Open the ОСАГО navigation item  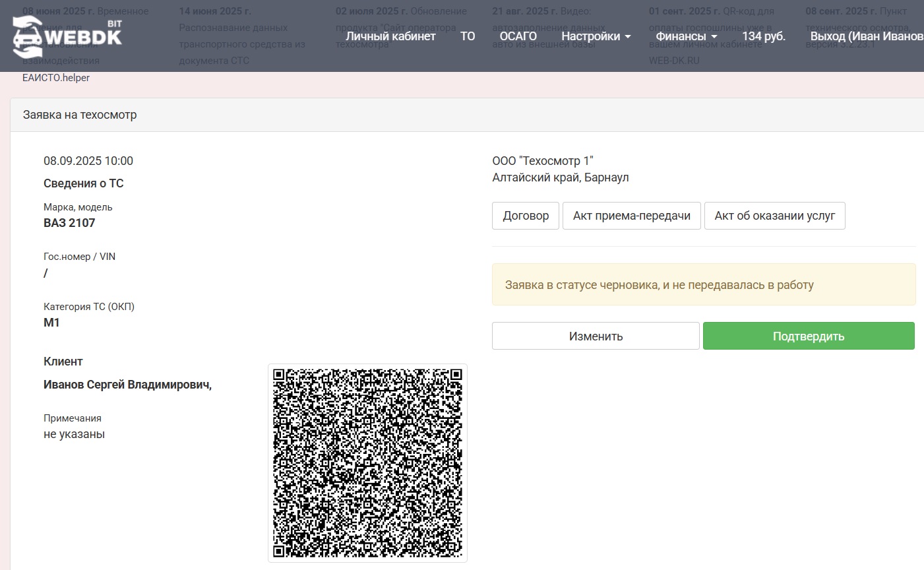(x=518, y=36)
